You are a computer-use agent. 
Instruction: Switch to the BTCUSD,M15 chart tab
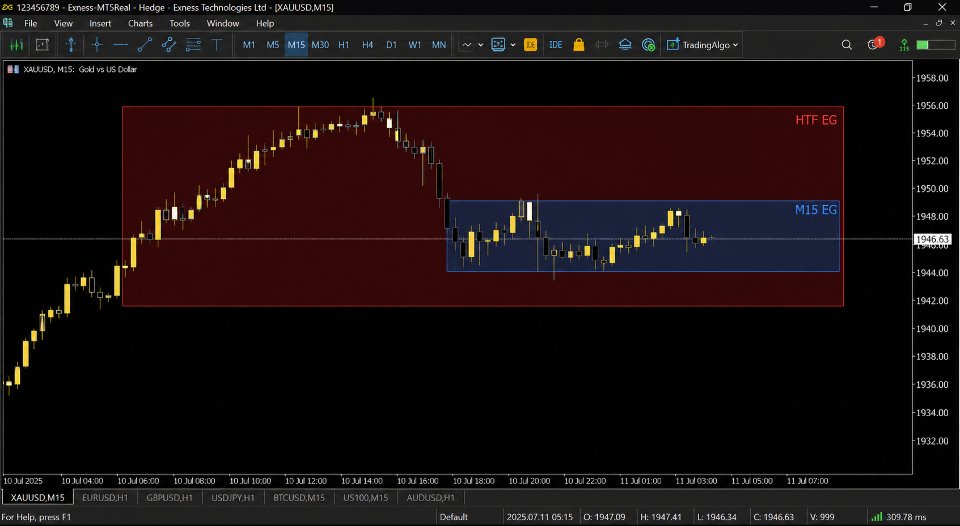click(x=299, y=497)
